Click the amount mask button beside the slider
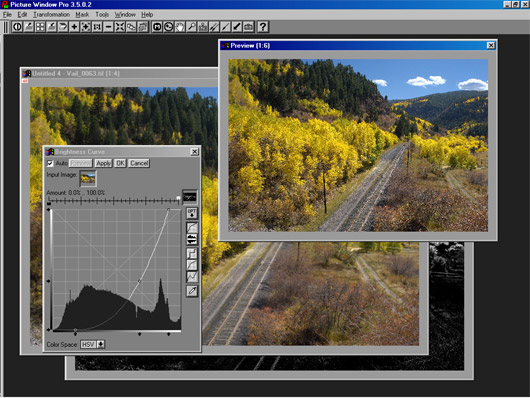Viewport: 530px width, 398px height. [190, 197]
